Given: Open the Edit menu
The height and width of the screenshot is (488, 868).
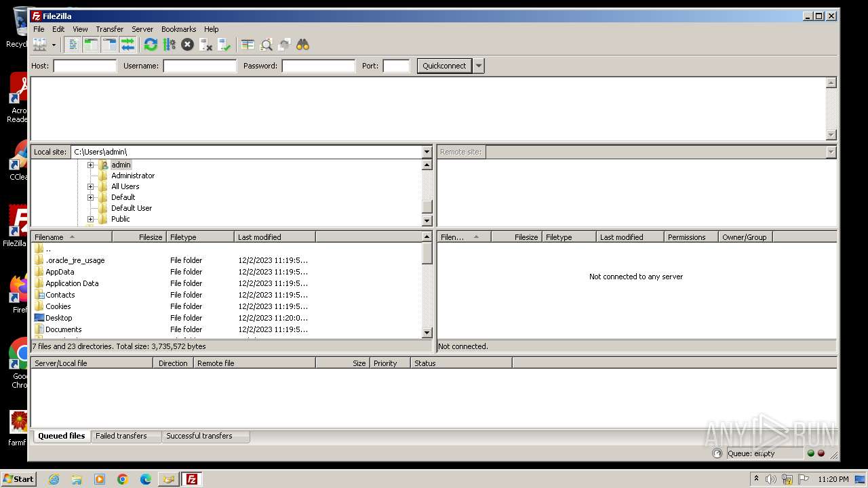Looking at the screenshot, I should click(x=58, y=29).
